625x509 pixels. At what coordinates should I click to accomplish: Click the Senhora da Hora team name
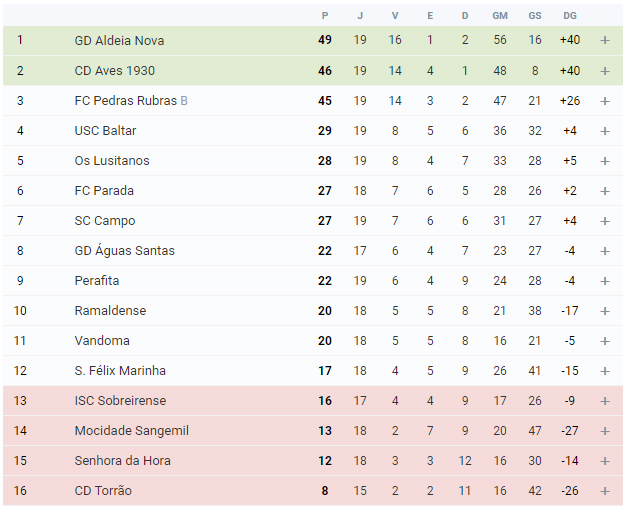[122, 461]
